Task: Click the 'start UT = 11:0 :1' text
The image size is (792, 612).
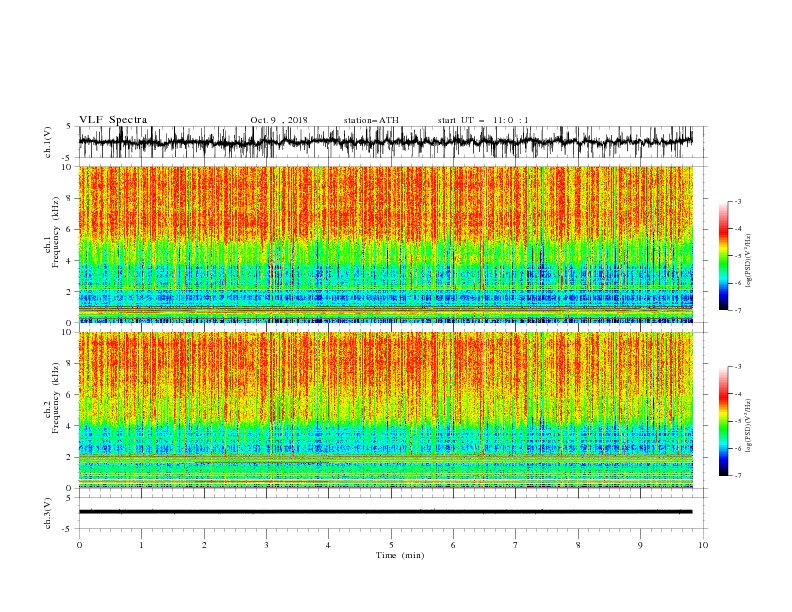Action: 483,120
